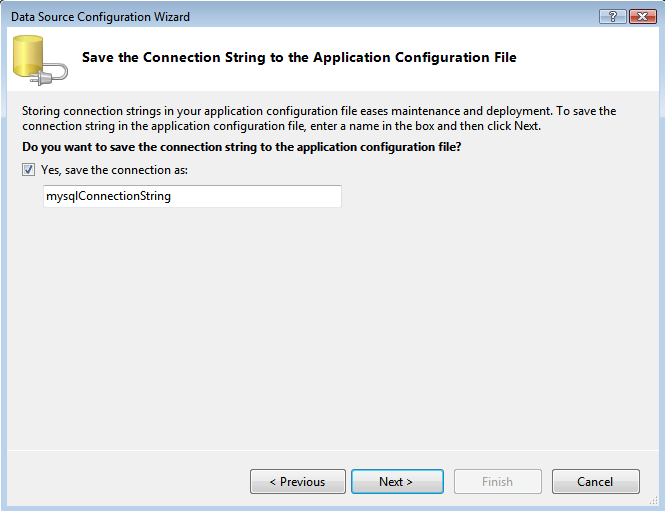Click the "Storing connection strings" description paragraph

tap(250, 111)
